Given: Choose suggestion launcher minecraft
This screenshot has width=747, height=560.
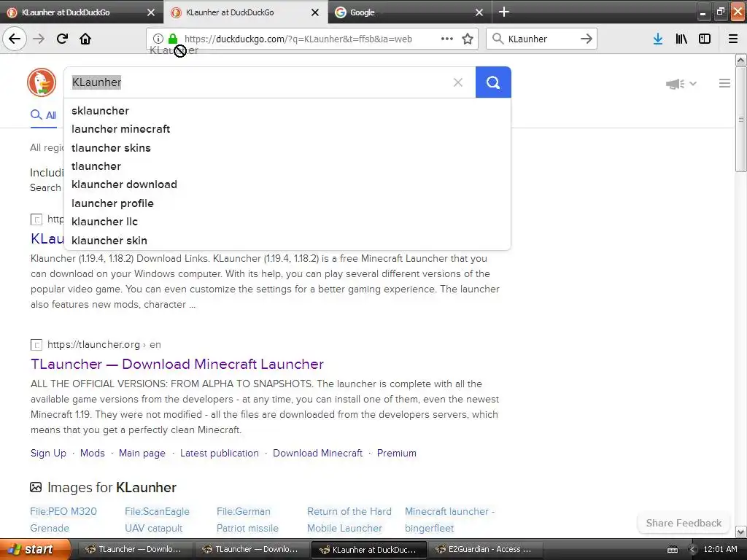Looking at the screenshot, I should (287, 129).
